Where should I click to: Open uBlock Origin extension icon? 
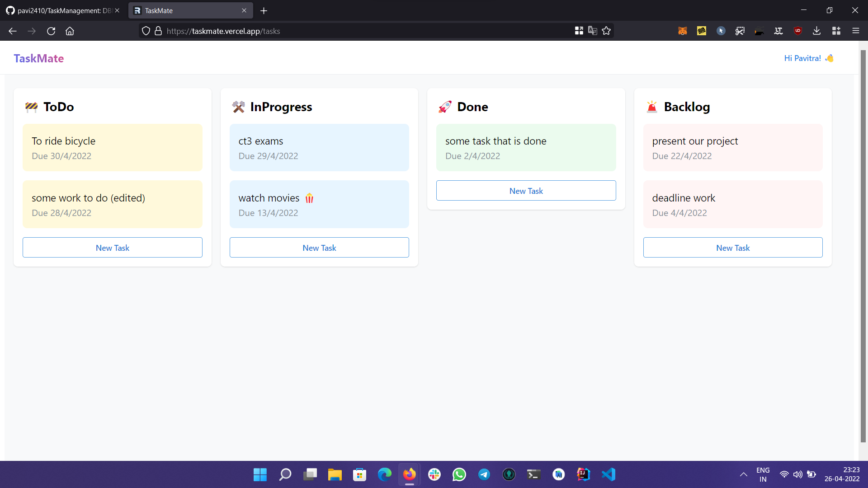coord(797,31)
